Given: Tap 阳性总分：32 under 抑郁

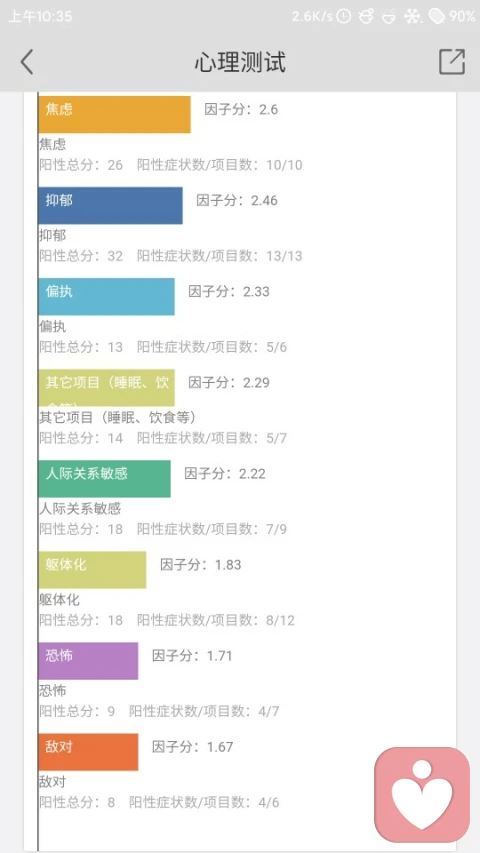Looking at the screenshot, I should (x=81, y=256).
